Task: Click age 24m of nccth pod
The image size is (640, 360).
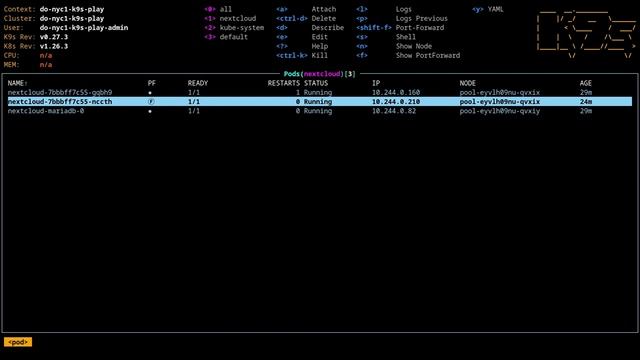Action: 586,102
